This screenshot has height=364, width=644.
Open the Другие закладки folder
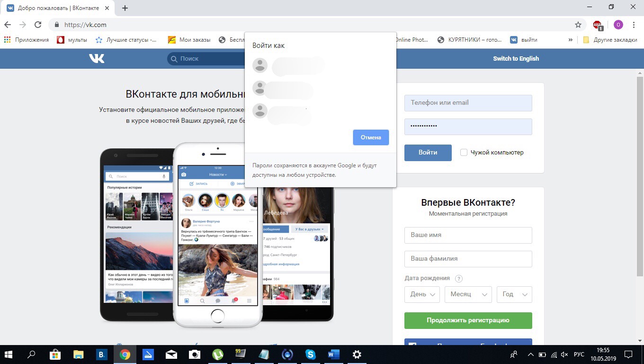point(610,40)
